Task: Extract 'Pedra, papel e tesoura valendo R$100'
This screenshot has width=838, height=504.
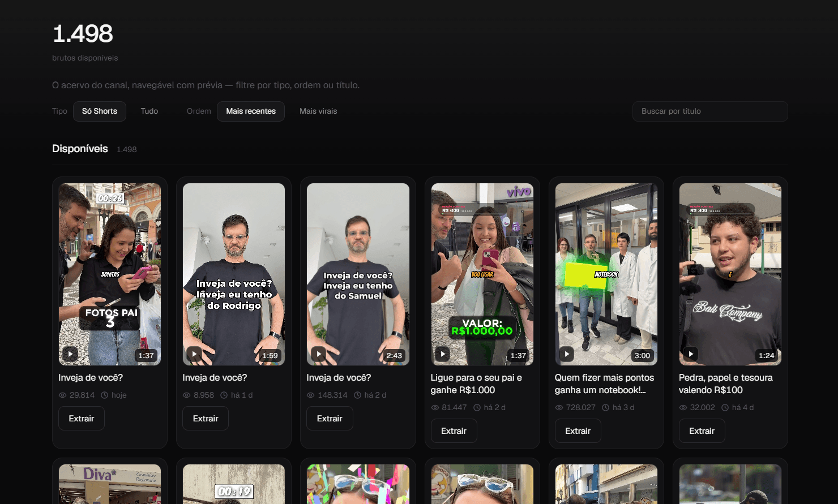Action: point(702,431)
